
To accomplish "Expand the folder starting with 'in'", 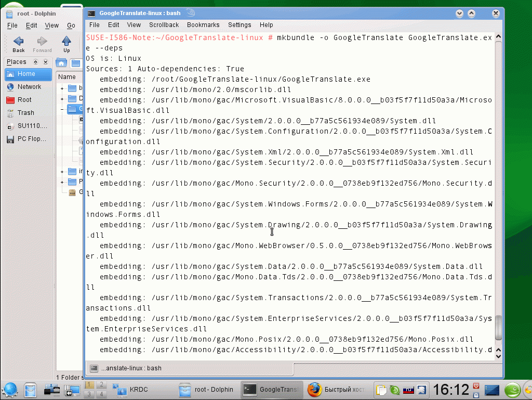I will click(x=62, y=172).
